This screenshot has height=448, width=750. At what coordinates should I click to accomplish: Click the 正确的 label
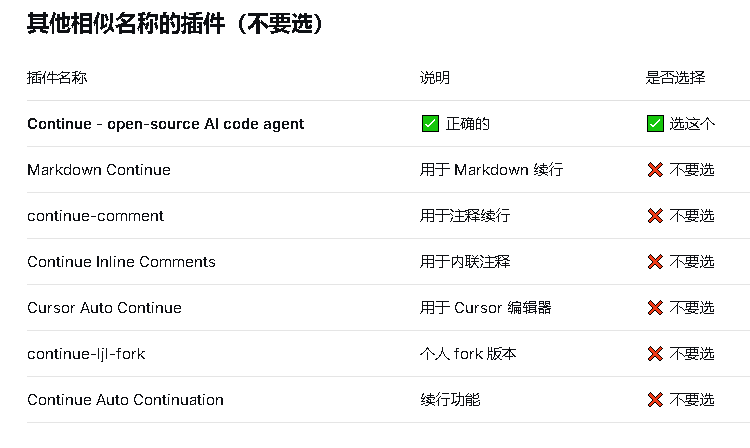467,124
